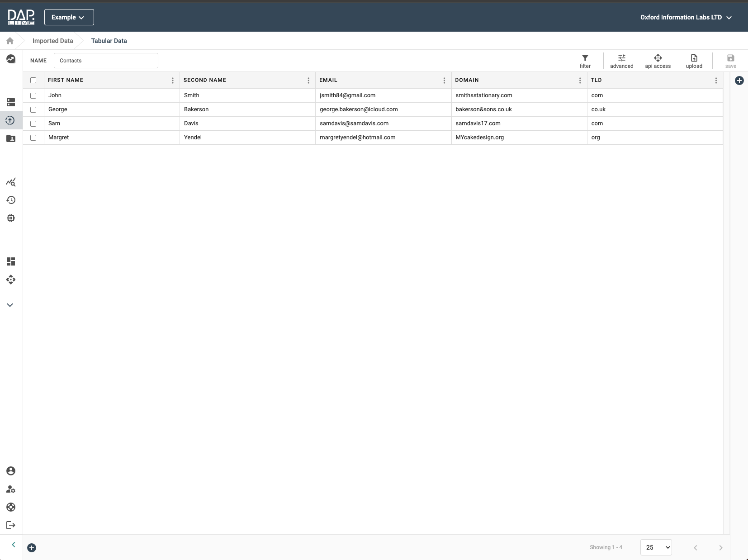
Task: Tick the checkbox for the John row
Action: pyautogui.click(x=33, y=95)
